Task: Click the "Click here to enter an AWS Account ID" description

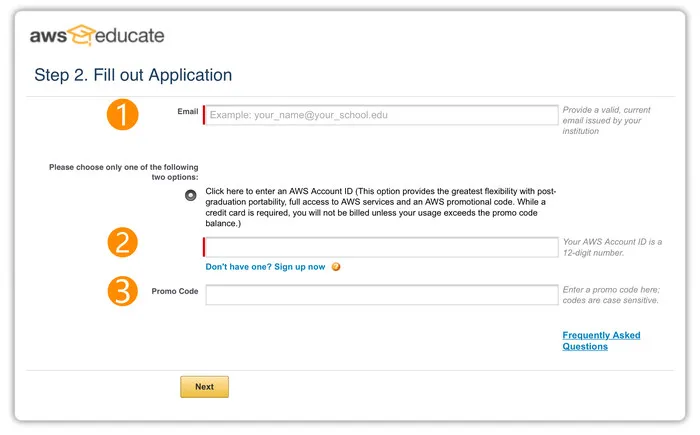Action: (380, 207)
